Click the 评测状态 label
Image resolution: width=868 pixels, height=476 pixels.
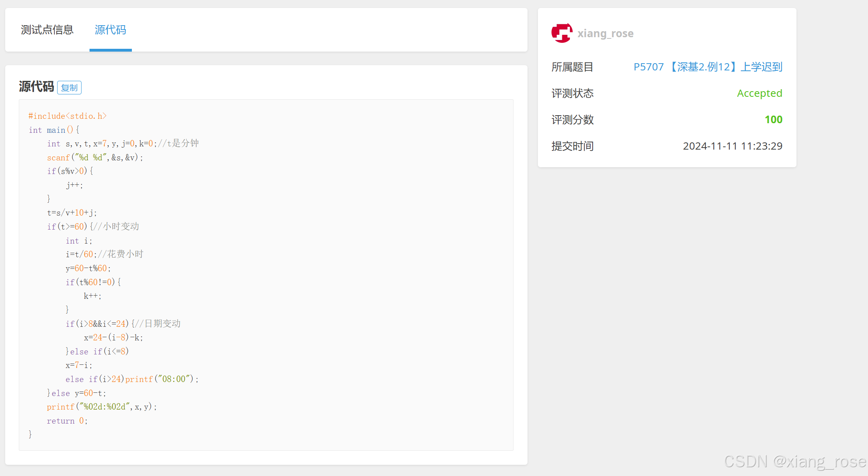pyautogui.click(x=572, y=93)
